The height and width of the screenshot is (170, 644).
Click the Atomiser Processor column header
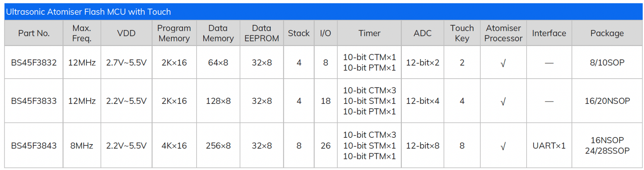(503, 33)
